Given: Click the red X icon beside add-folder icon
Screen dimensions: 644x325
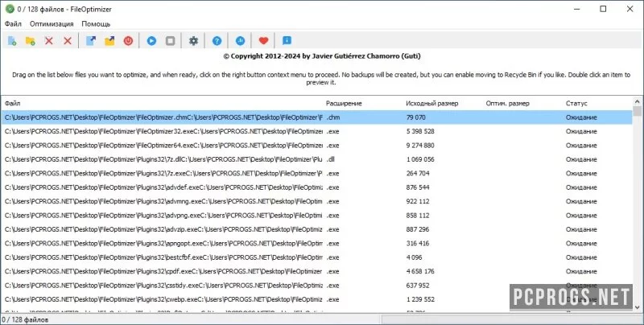Looking at the screenshot, I should click(x=49, y=40).
